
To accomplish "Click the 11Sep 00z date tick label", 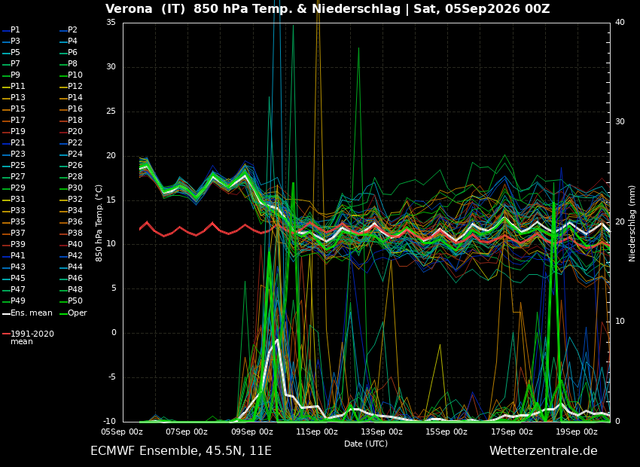I will [x=317, y=432].
